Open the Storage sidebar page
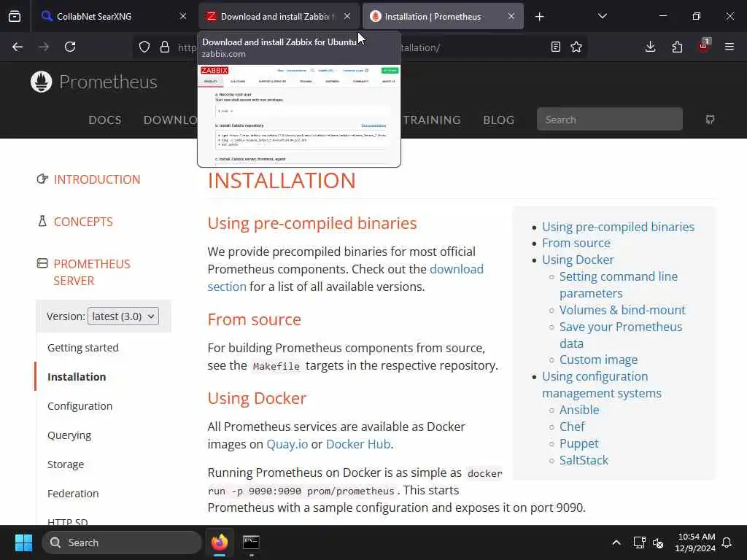This screenshot has width=747, height=560. coord(66,464)
